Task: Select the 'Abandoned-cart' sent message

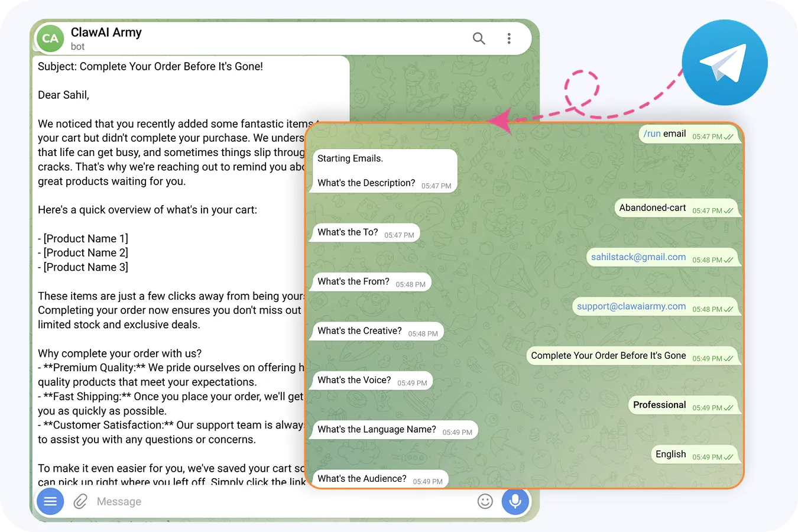Action: 677,208
